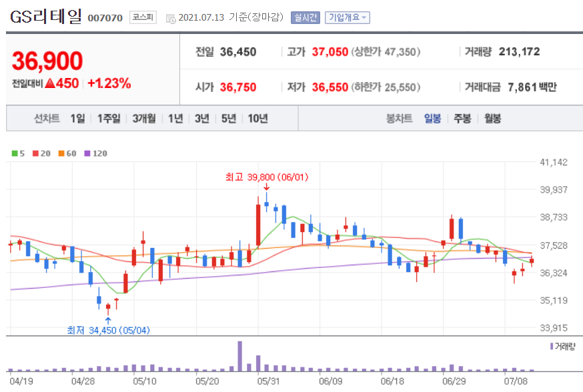Click the 시가 36,750 value
This screenshot has height=392, width=583.
pyautogui.click(x=238, y=87)
